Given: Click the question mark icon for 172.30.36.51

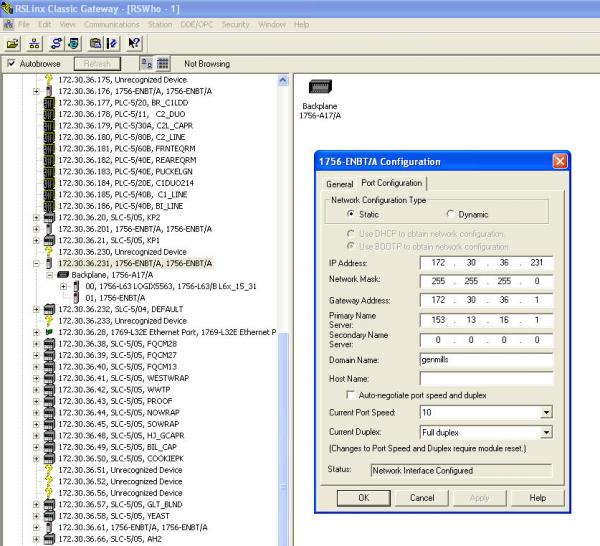Looking at the screenshot, I should point(49,470).
